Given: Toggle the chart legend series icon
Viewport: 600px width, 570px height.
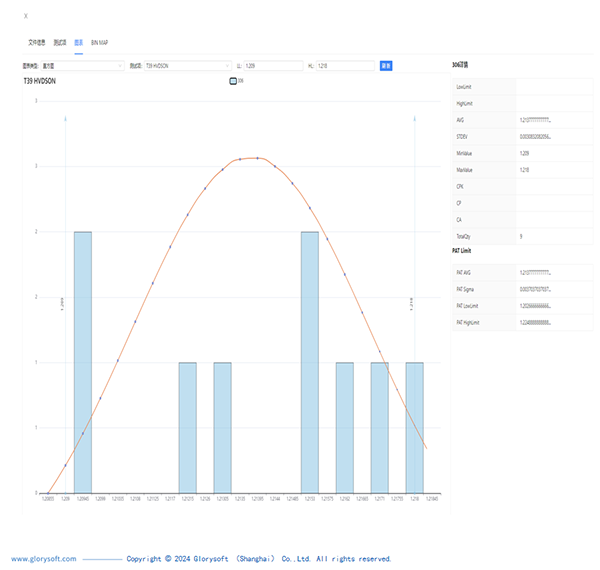Looking at the screenshot, I should click(x=234, y=80).
